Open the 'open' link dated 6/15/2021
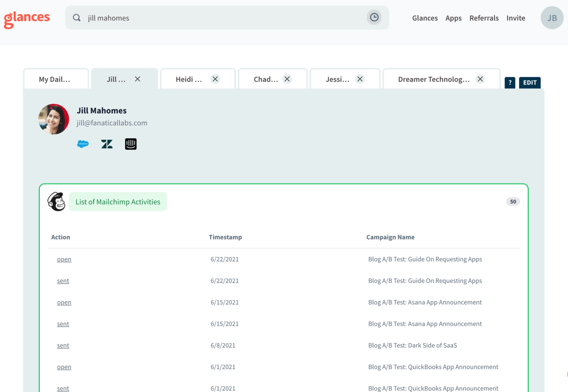568x392 pixels. pos(64,302)
